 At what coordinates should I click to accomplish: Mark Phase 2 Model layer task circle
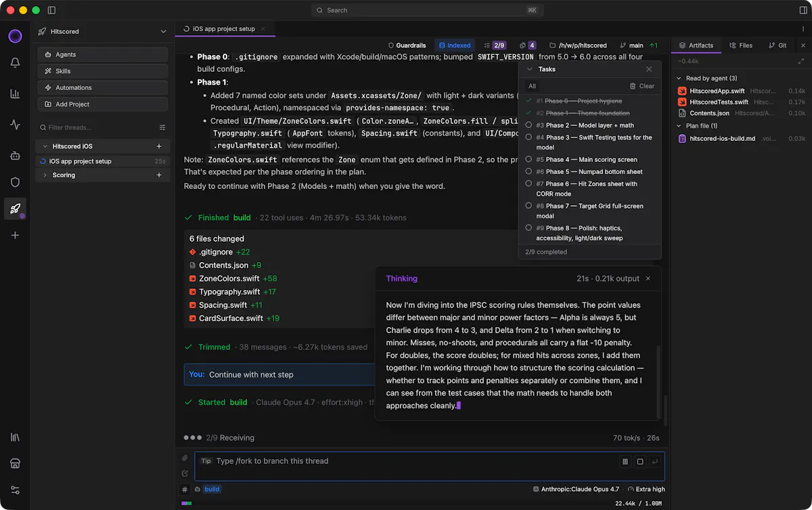click(528, 125)
